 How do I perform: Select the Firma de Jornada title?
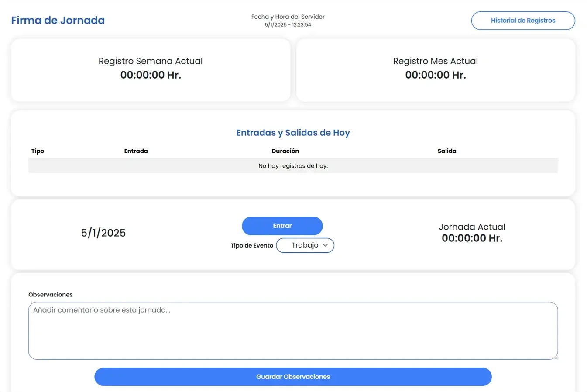57,20
